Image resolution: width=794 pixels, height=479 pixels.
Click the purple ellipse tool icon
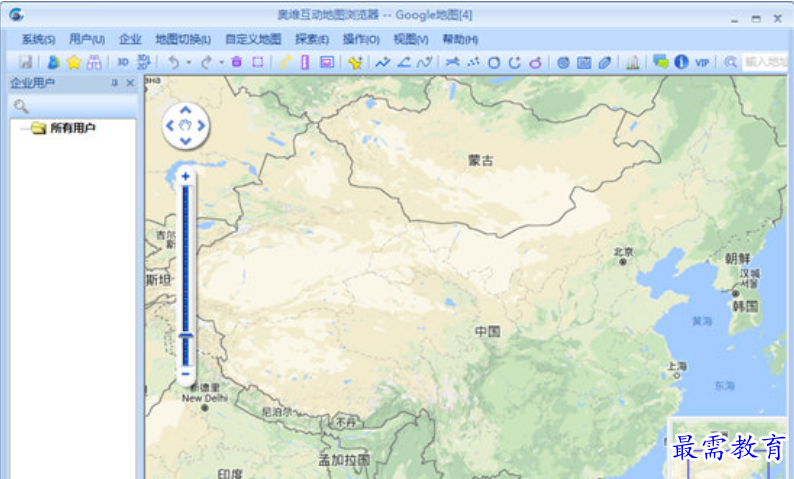pos(535,63)
